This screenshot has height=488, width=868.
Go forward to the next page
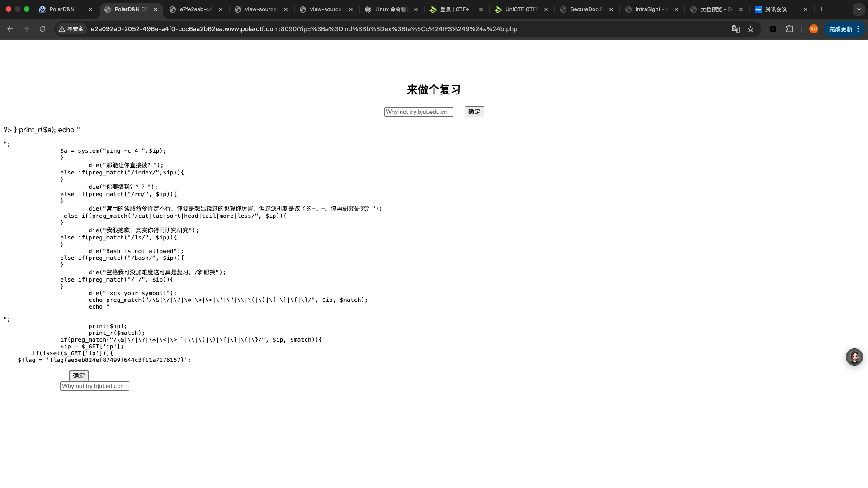coord(26,29)
